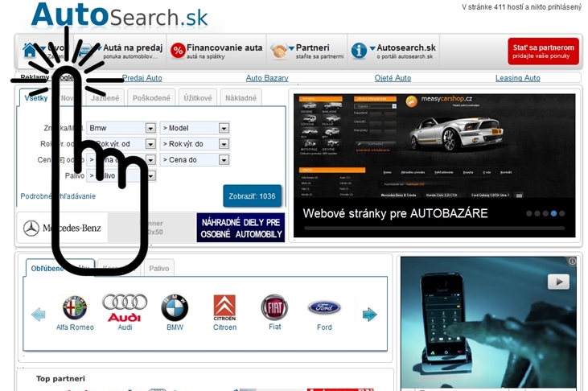Switch to the Nákladné tab
Viewport: 588px width, 391px height.
(241, 98)
